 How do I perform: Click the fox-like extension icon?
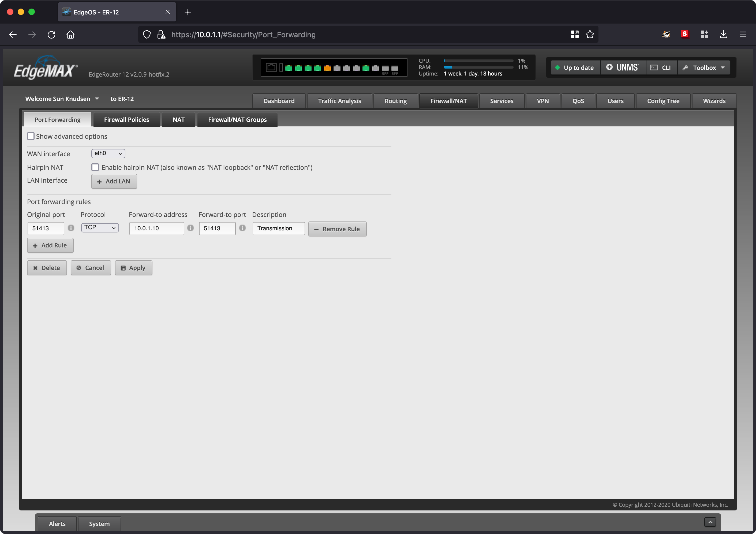[x=665, y=34]
